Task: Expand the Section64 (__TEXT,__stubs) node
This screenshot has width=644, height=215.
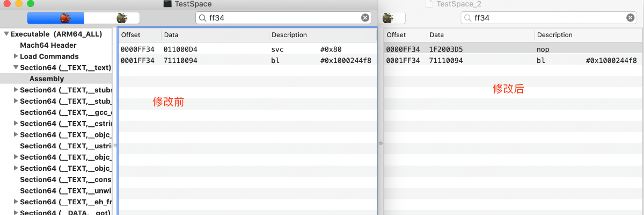Action: tap(16, 90)
